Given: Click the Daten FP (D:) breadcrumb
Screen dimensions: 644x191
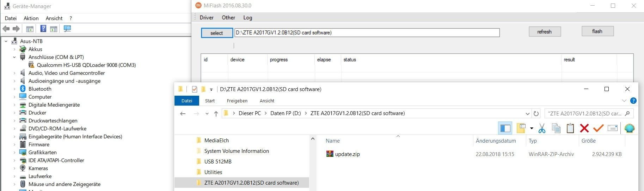Looking at the screenshot, I should 286,113.
